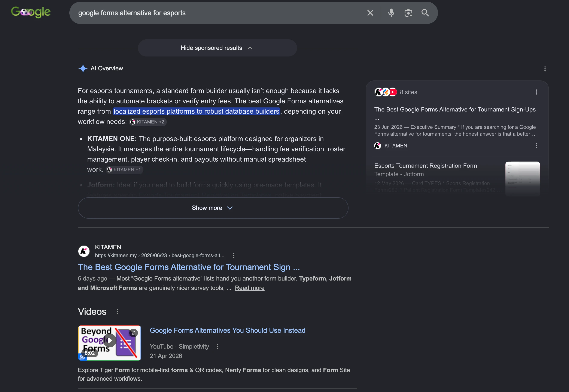Open Search by image camera icon
The image size is (569, 392).
[x=408, y=13]
